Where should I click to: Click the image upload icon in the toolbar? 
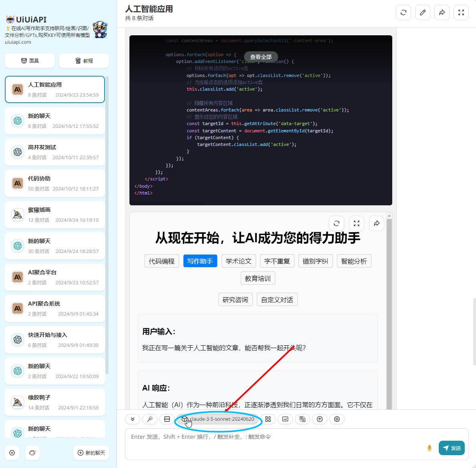[x=167, y=419]
